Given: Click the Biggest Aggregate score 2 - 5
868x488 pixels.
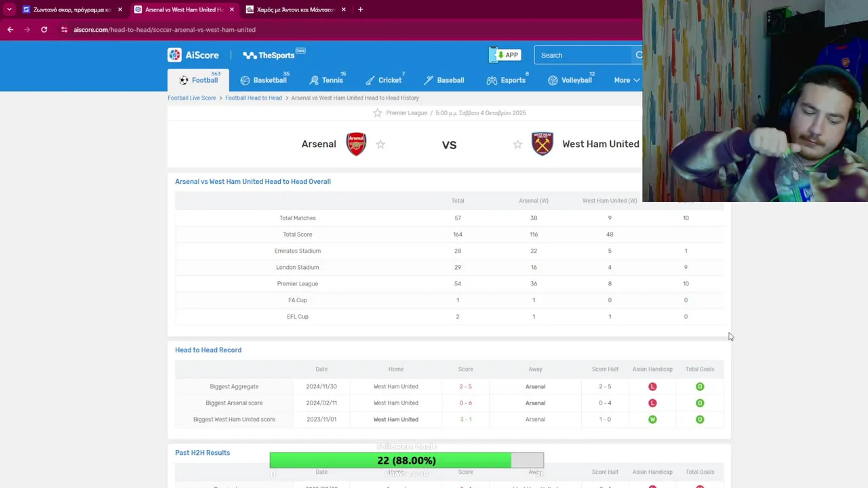Looking at the screenshot, I should 465,386.
